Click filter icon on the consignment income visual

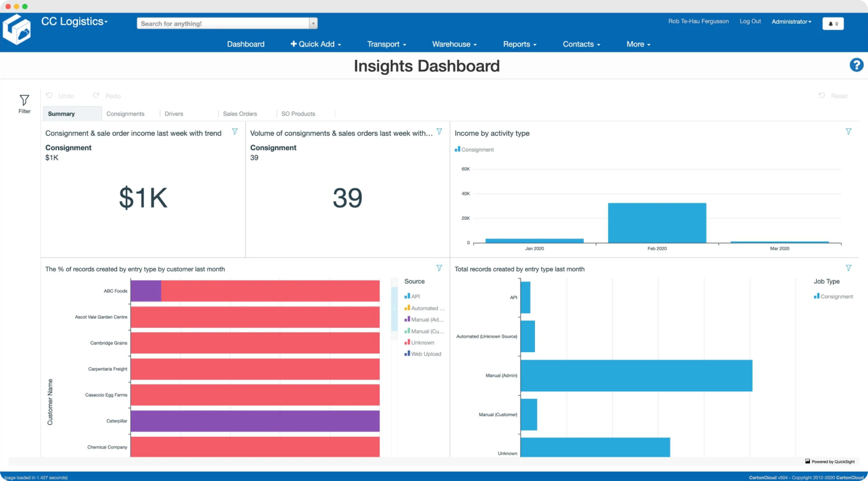[235, 131]
